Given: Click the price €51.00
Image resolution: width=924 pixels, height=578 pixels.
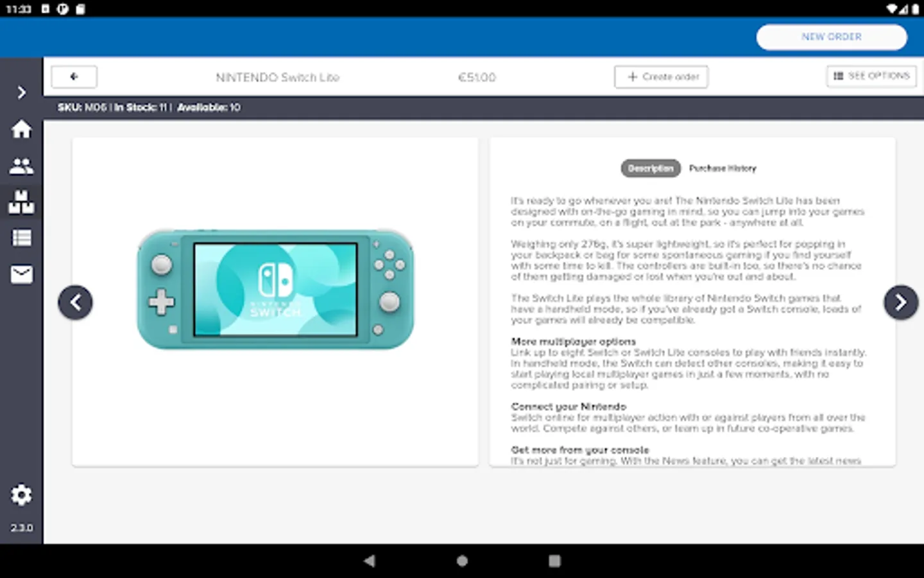Looking at the screenshot, I should coord(477,77).
